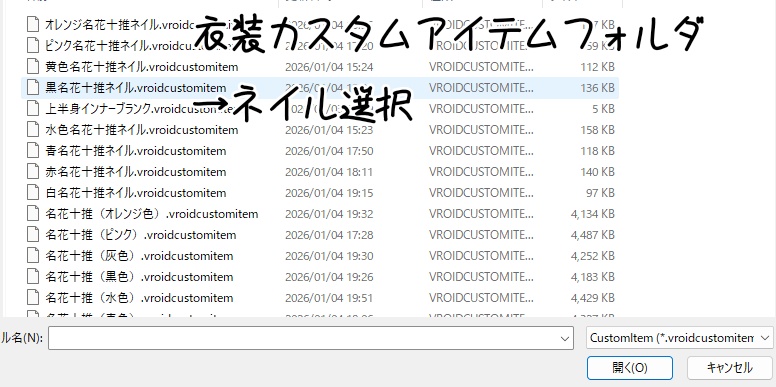Click file icon of 名花十推（ピンク）
This screenshot has width=776, height=387.
tap(33, 235)
